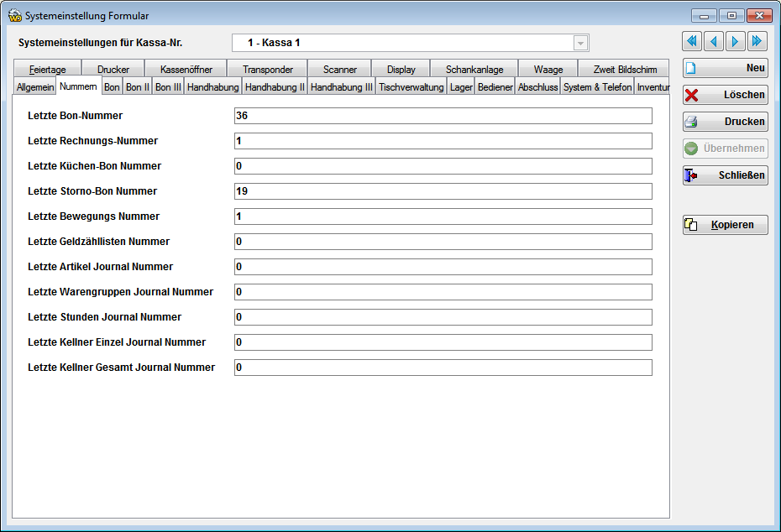Click into Letzte Storno-Bon Nummer field
Viewport: 781px width, 532px height.
point(443,191)
